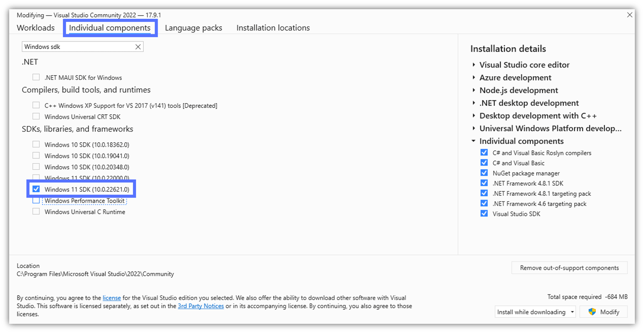Uncheck NuGet package manager in Installation details
The image size is (644, 333).
coord(484,172)
